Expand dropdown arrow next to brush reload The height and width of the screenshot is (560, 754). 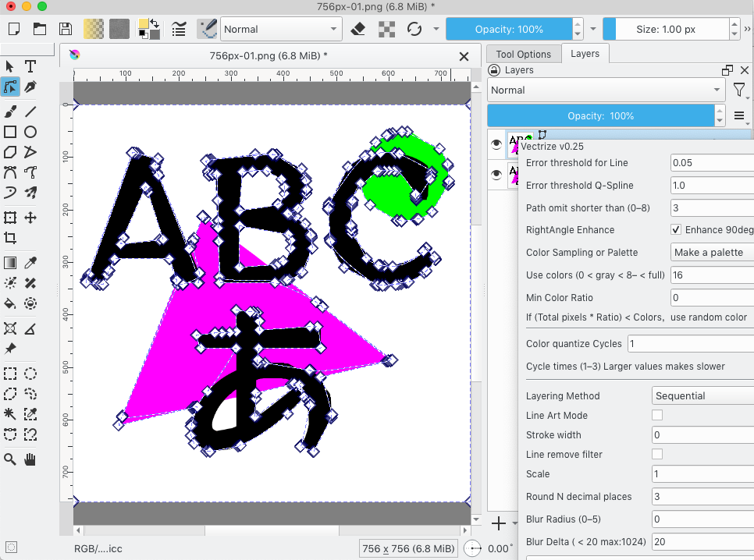click(x=436, y=30)
